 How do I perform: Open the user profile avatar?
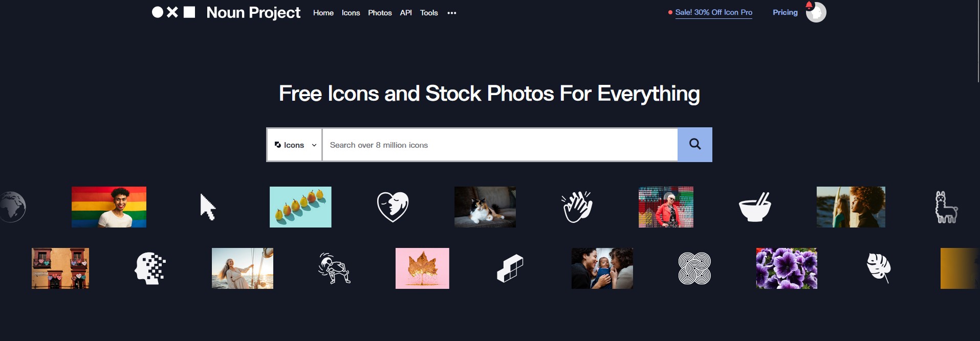[816, 12]
